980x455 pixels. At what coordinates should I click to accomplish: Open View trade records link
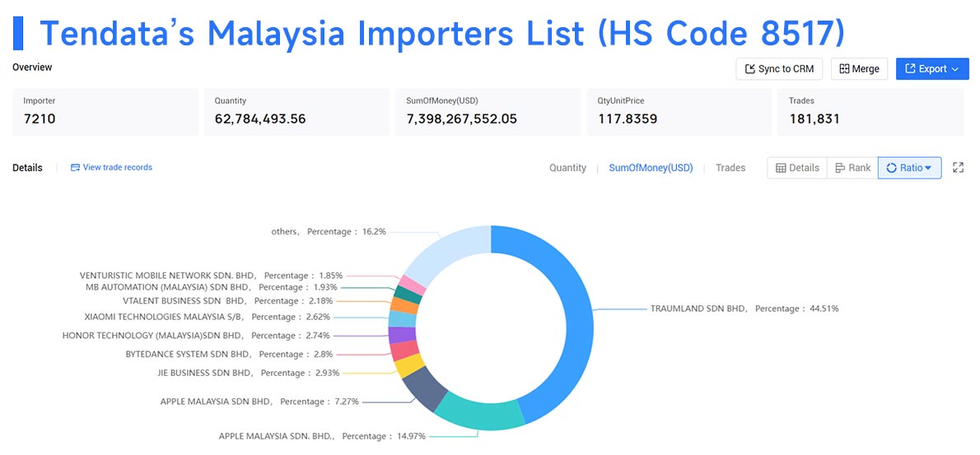click(118, 167)
